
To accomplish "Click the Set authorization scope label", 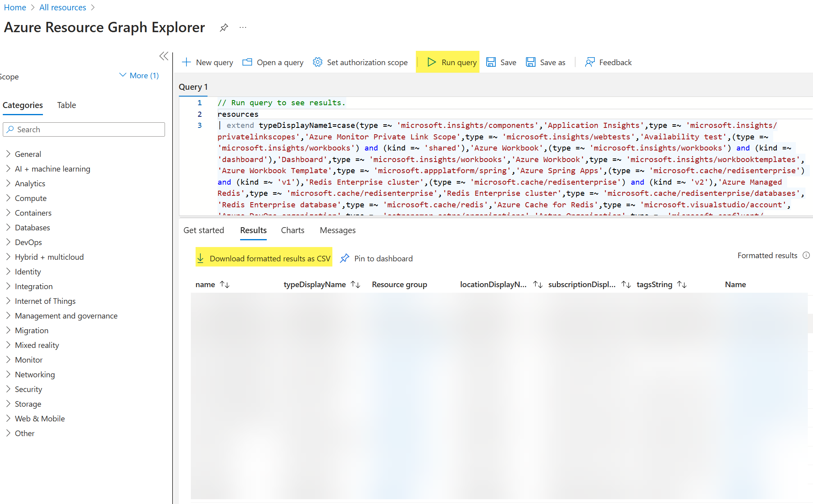I will tap(367, 62).
